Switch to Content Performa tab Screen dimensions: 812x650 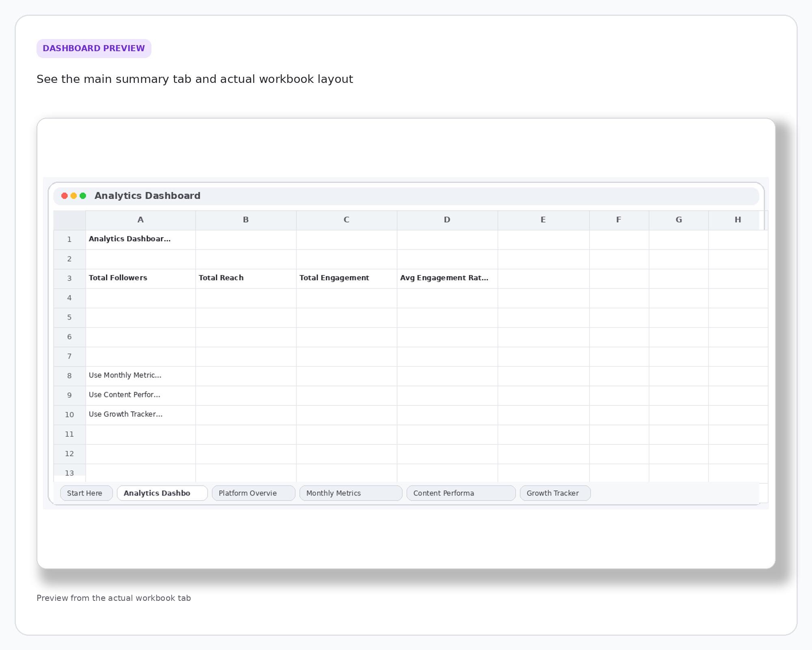[461, 493]
